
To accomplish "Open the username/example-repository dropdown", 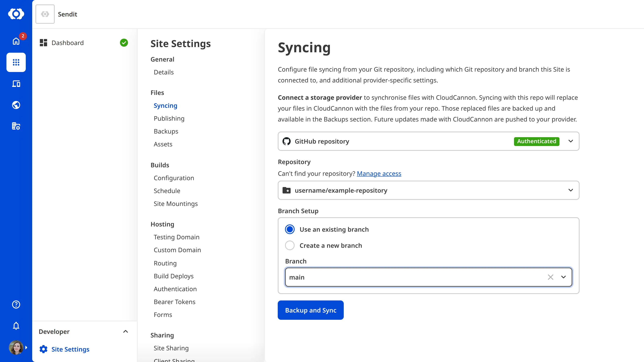I will 428,190.
